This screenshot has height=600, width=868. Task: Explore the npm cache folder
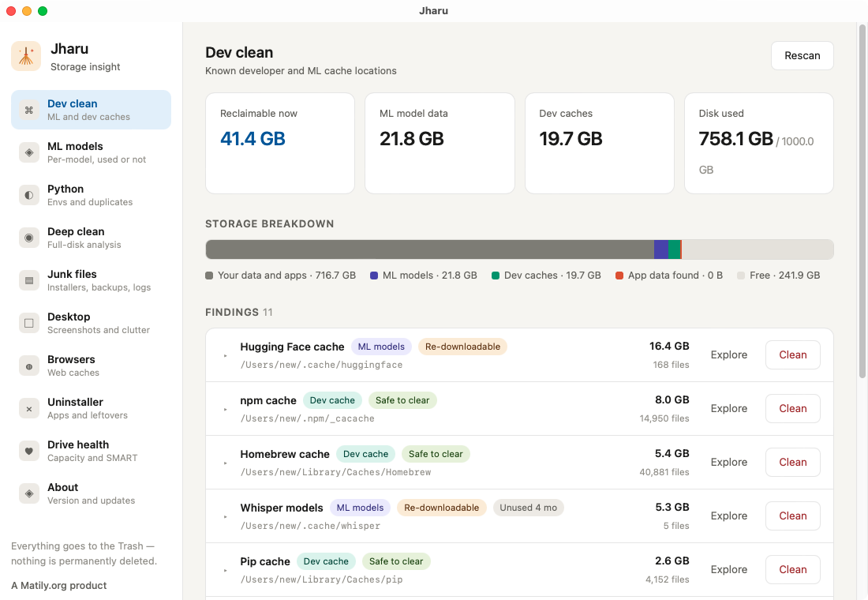click(x=728, y=408)
